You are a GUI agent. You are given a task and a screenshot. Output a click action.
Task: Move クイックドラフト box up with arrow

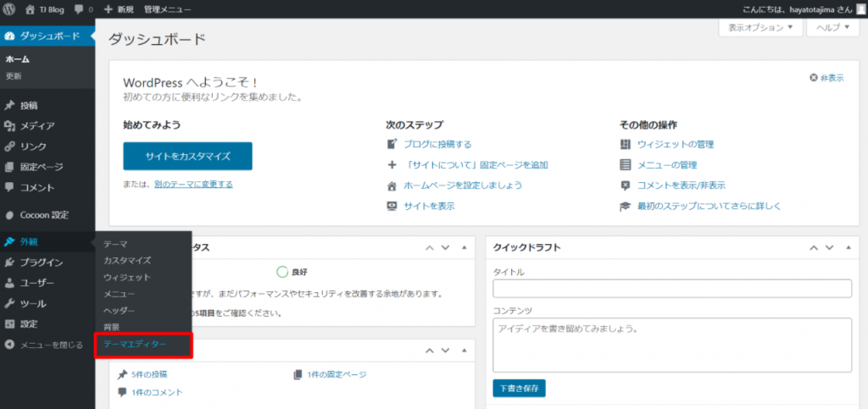pyautogui.click(x=814, y=247)
